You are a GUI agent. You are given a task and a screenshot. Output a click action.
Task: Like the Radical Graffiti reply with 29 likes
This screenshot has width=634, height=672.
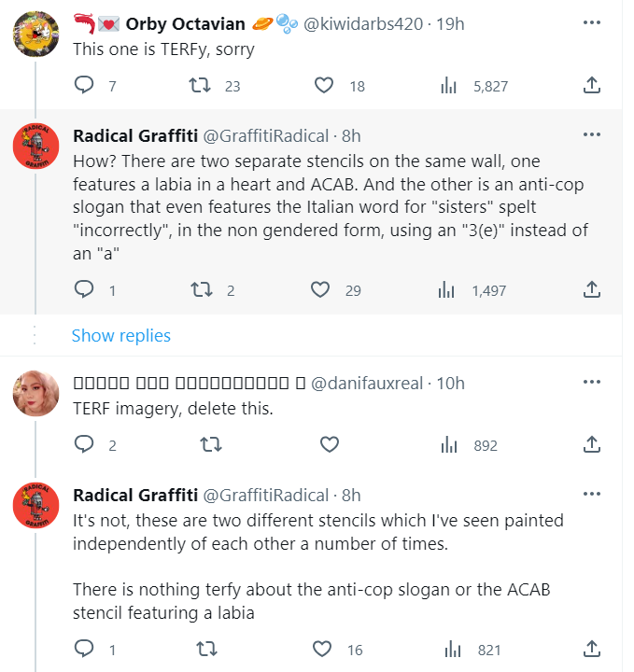coord(322,290)
